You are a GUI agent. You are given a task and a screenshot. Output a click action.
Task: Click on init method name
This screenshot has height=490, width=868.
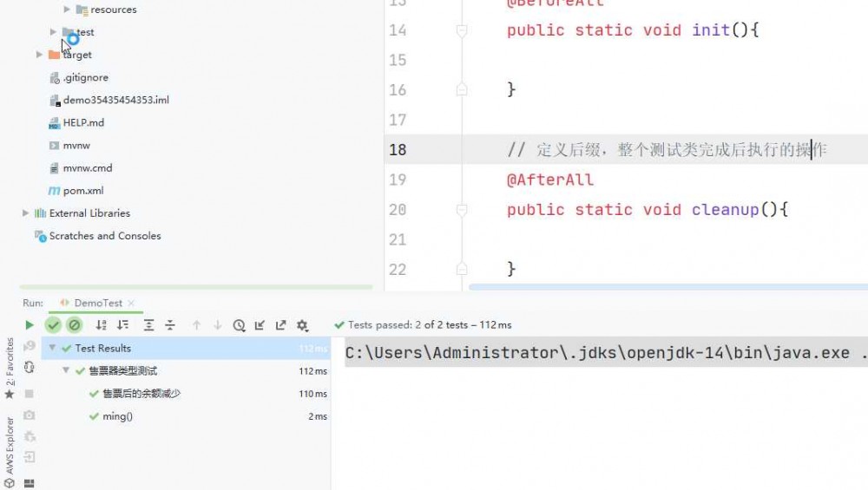pos(711,30)
